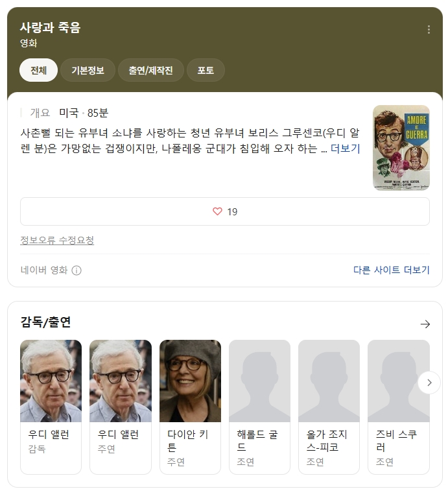
Task: Click the arrow icon next to 감독/출연
Action: point(425,324)
